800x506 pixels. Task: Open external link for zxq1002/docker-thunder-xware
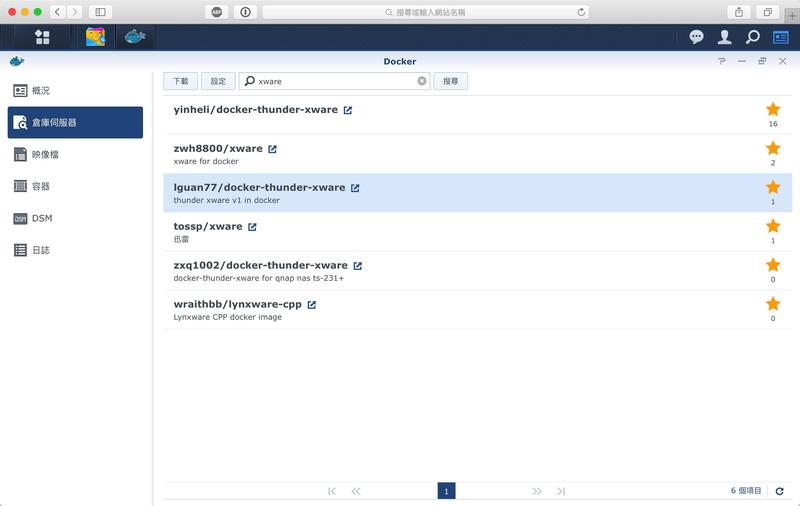(358, 266)
